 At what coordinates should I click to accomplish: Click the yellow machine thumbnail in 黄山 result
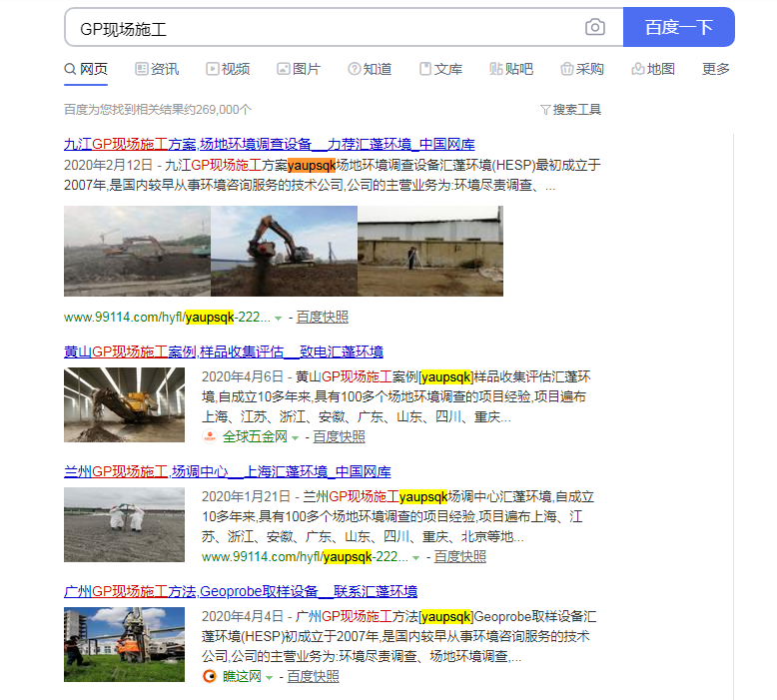125,404
